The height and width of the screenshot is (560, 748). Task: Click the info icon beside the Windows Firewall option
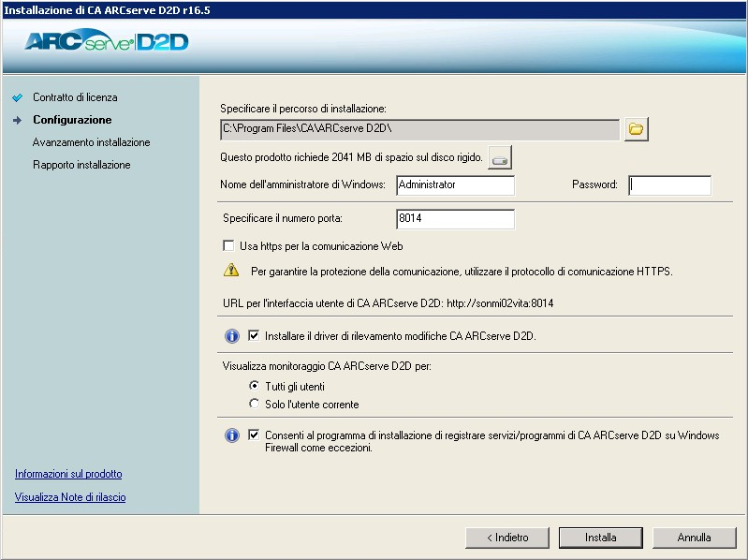point(232,435)
